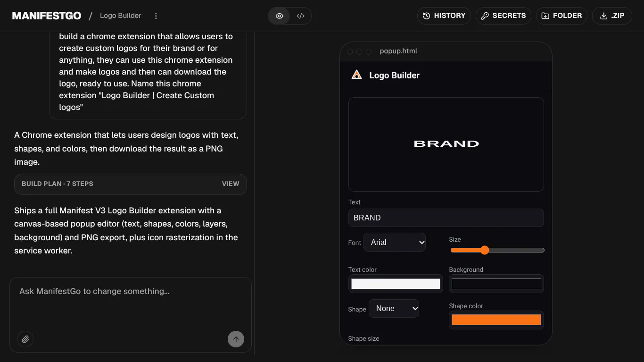Click the BRAND logo canvas preview
The width and height of the screenshot is (644, 362).
pos(446,144)
